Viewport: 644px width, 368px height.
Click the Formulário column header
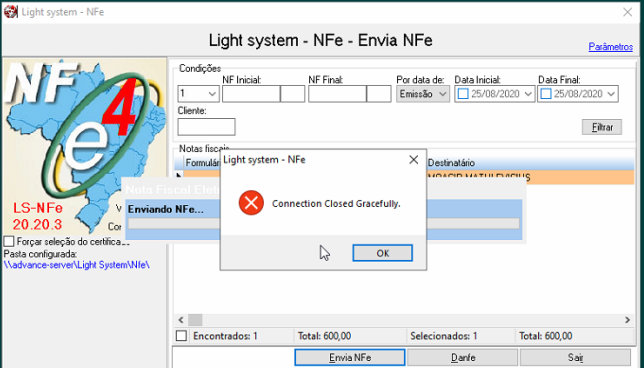pyautogui.click(x=202, y=163)
